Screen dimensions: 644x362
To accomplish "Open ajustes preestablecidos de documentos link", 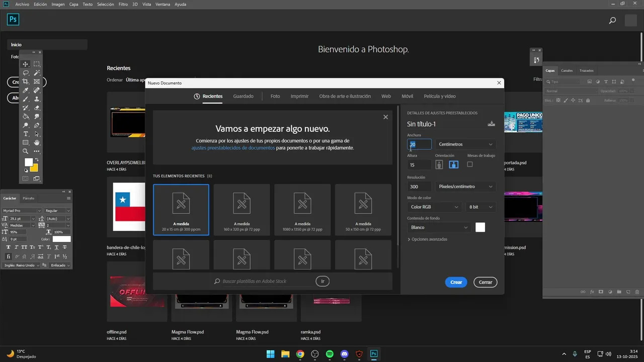I will 233,148.
